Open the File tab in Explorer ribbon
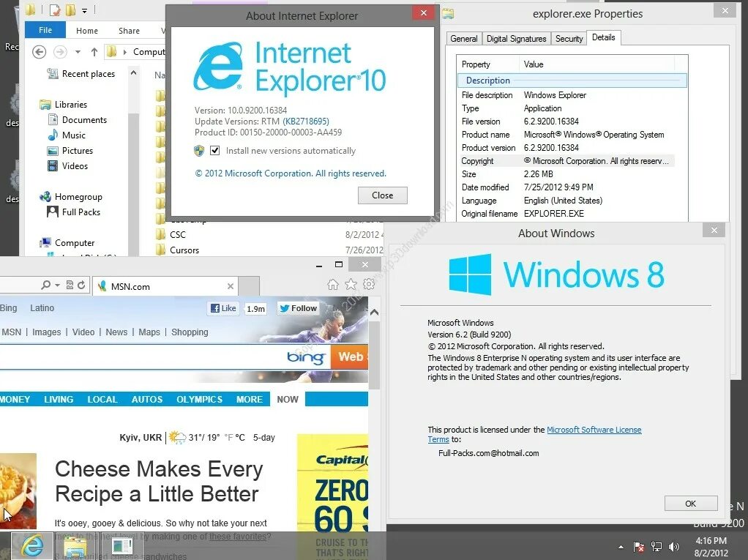This screenshot has height=560, width=748. (x=45, y=30)
